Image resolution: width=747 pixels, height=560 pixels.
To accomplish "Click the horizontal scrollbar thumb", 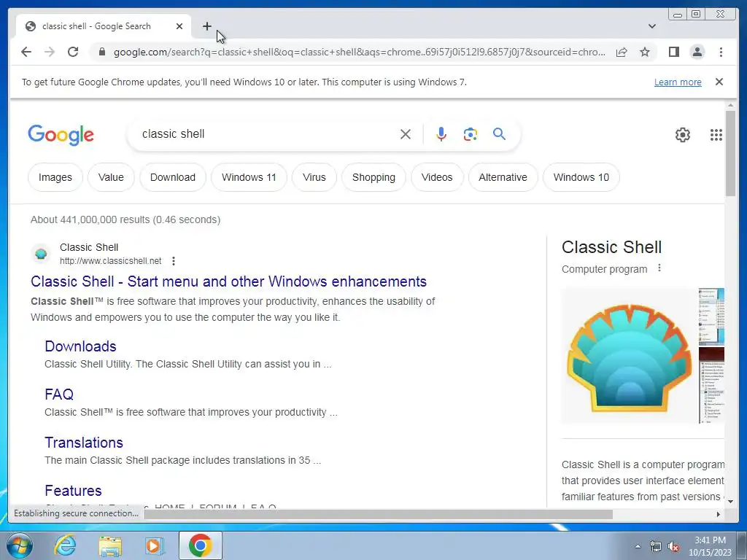I will pos(379,514).
